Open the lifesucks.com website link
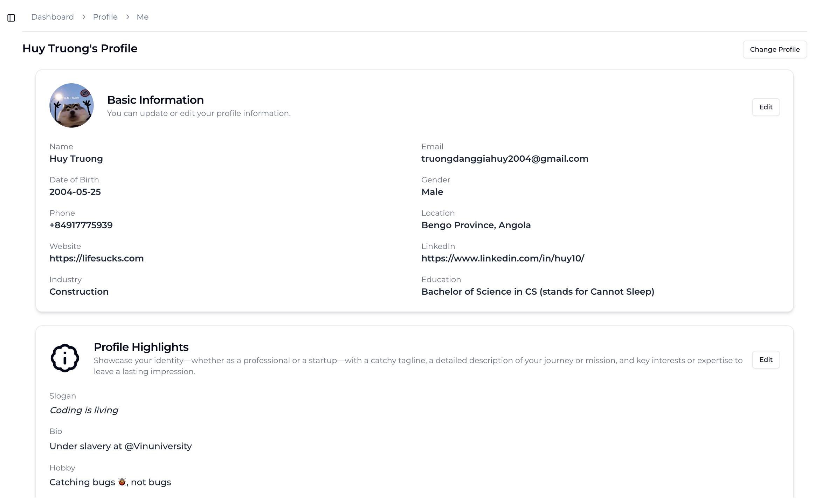The height and width of the screenshot is (504, 815). (97, 258)
